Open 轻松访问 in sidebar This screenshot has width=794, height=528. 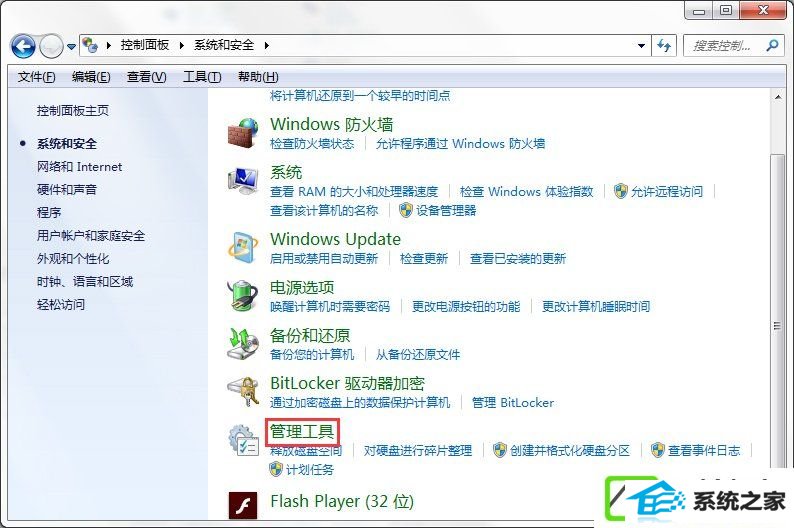(61, 305)
